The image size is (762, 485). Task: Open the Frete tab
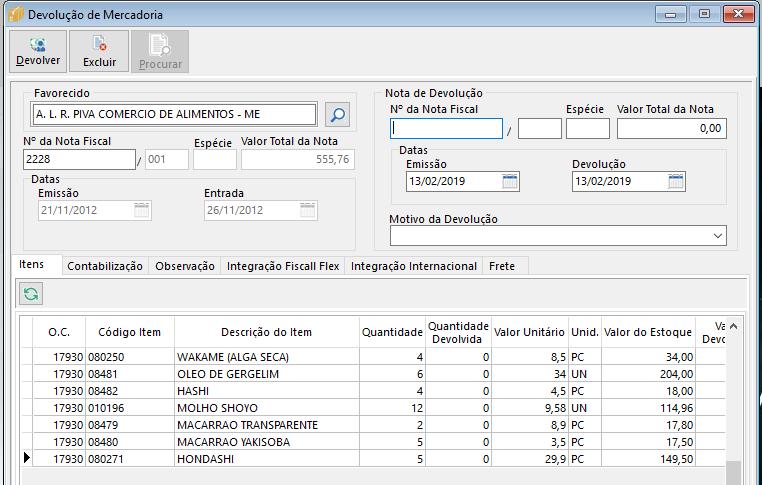(502, 266)
